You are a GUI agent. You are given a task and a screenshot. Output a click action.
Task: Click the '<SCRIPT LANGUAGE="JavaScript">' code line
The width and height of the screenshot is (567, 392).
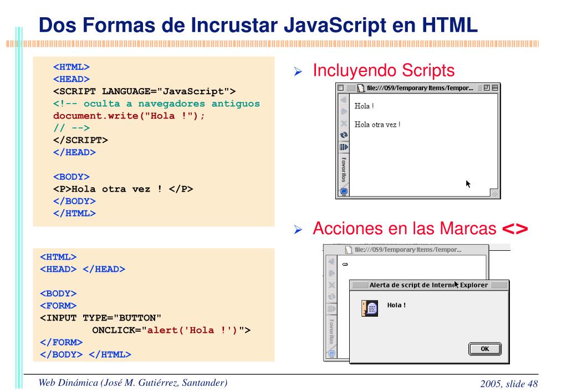[x=144, y=91]
